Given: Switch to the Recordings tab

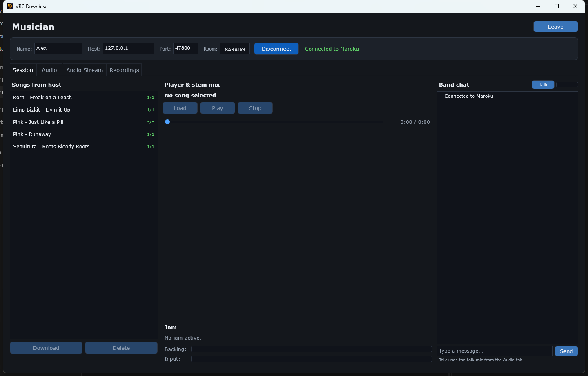Looking at the screenshot, I should pyautogui.click(x=124, y=70).
